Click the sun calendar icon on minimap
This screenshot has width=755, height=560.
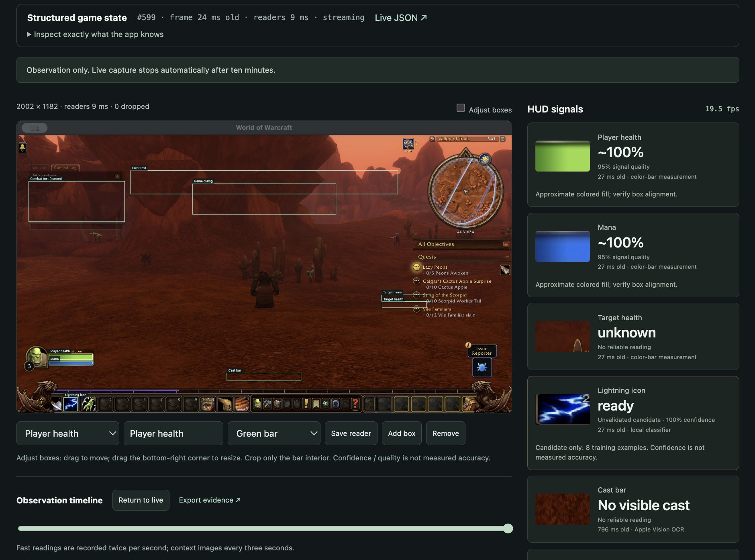pos(485,159)
